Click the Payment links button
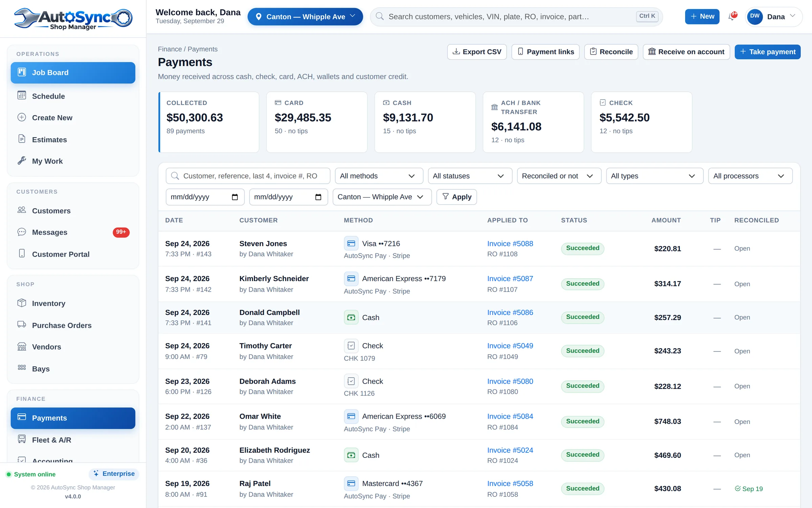Screen dimensions: 812x508 [545, 52]
